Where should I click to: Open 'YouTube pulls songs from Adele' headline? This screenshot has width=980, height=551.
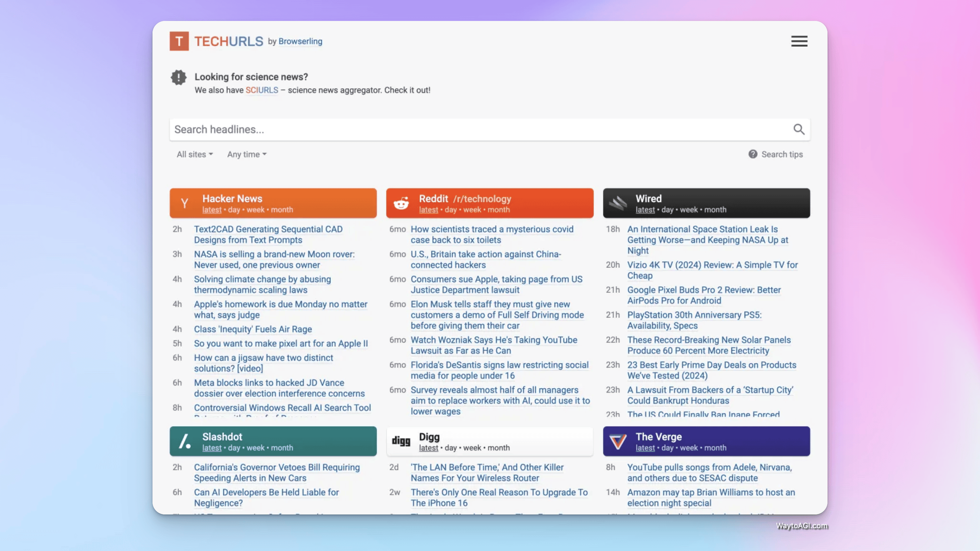709,473
